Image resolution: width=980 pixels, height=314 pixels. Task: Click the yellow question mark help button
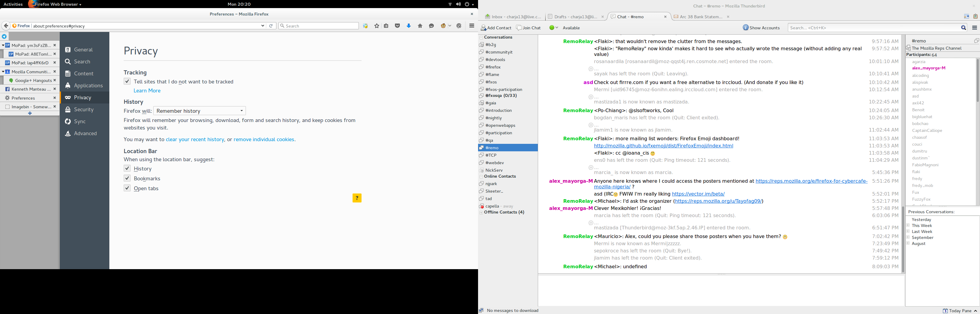357,198
